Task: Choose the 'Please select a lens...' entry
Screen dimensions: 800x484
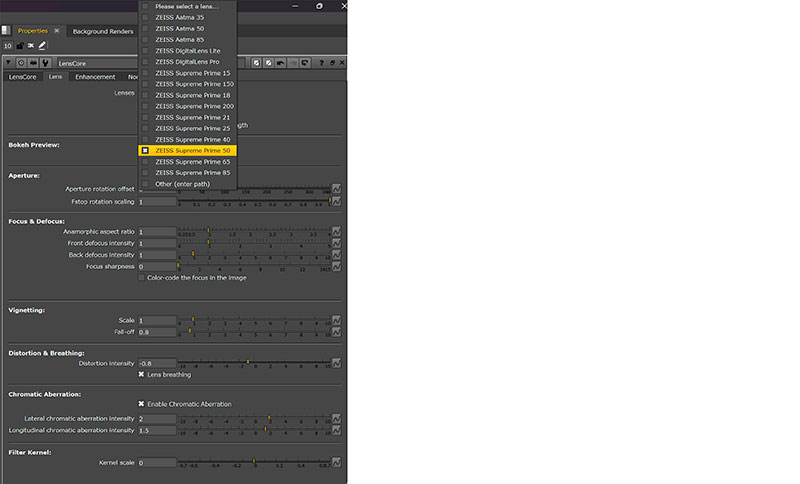Action: click(x=187, y=6)
